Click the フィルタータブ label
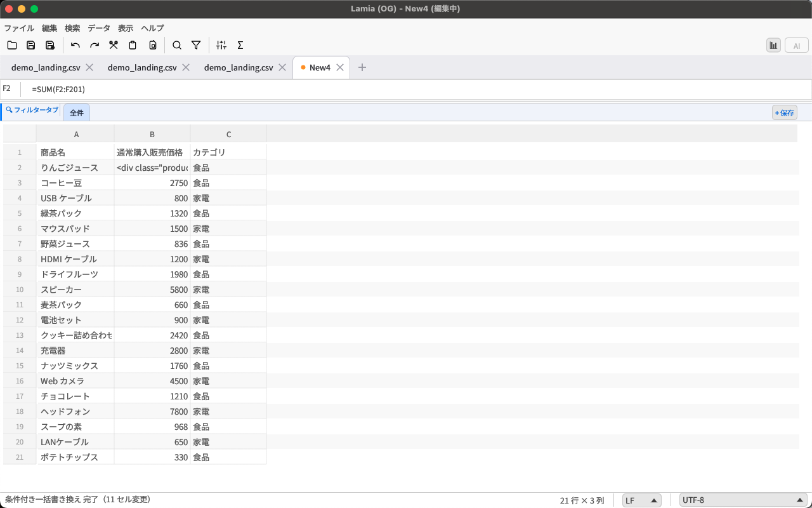This screenshot has width=812, height=508. (x=32, y=110)
